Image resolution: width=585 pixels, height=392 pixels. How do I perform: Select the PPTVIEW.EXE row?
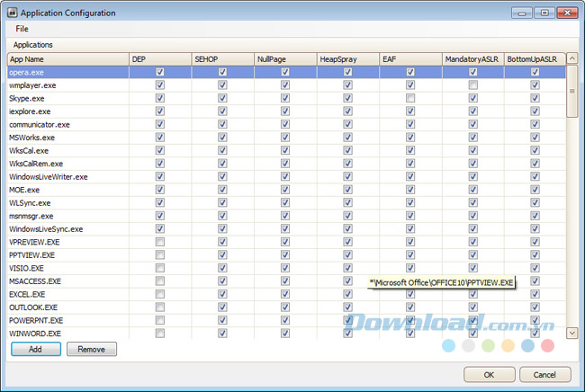pyautogui.click(x=286, y=254)
